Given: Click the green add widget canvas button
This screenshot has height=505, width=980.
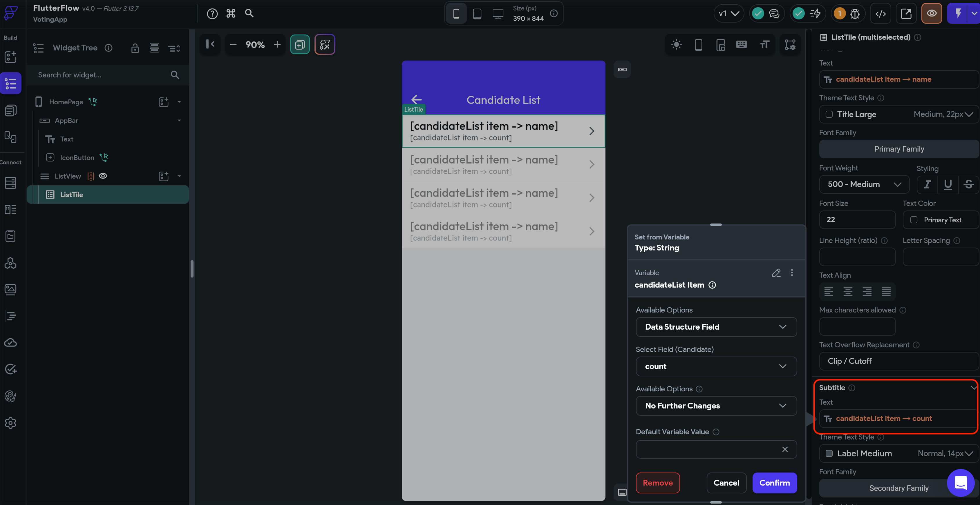Looking at the screenshot, I should [x=300, y=44].
